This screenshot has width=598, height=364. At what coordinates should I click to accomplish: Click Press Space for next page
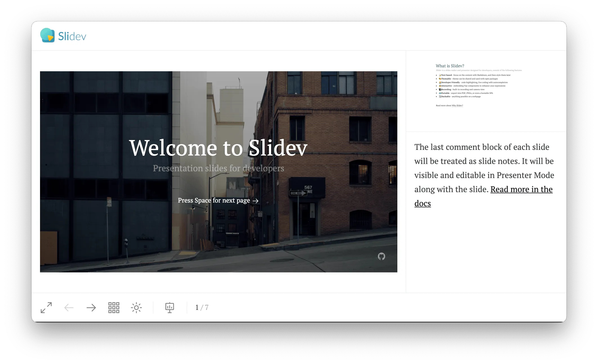click(214, 200)
